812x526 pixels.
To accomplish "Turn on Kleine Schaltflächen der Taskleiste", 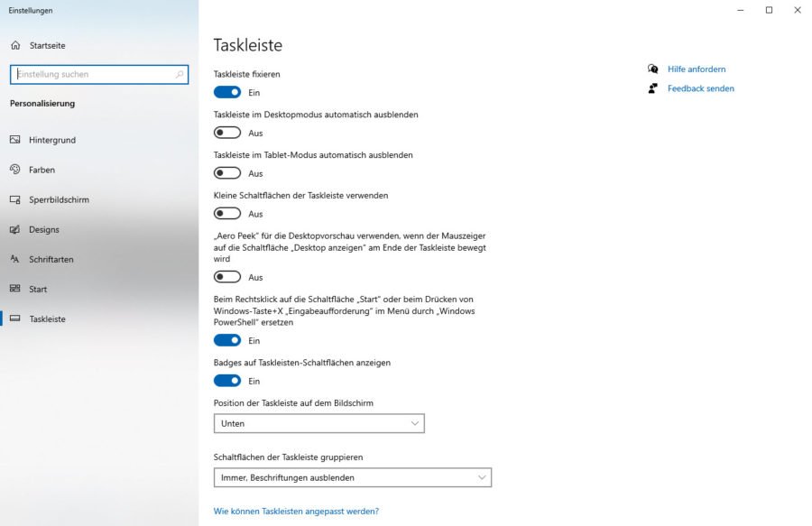I will [227, 214].
